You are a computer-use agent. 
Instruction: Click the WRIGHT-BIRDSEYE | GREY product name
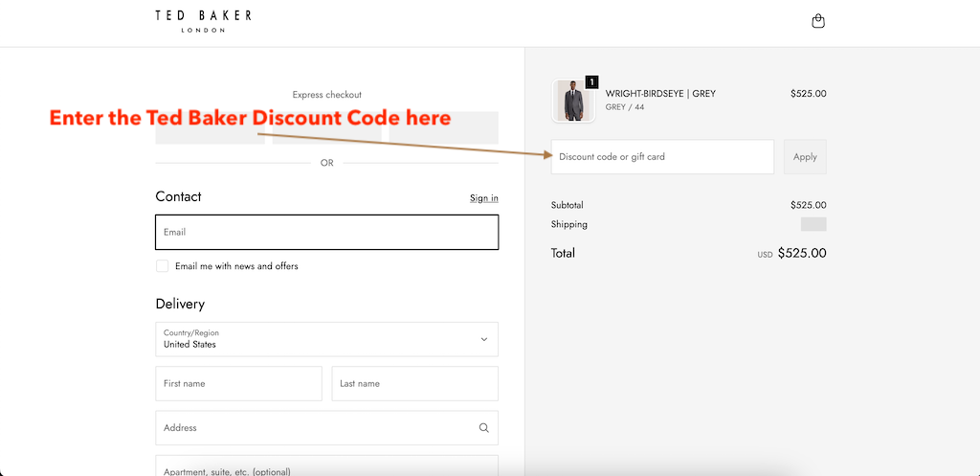[x=660, y=94]
